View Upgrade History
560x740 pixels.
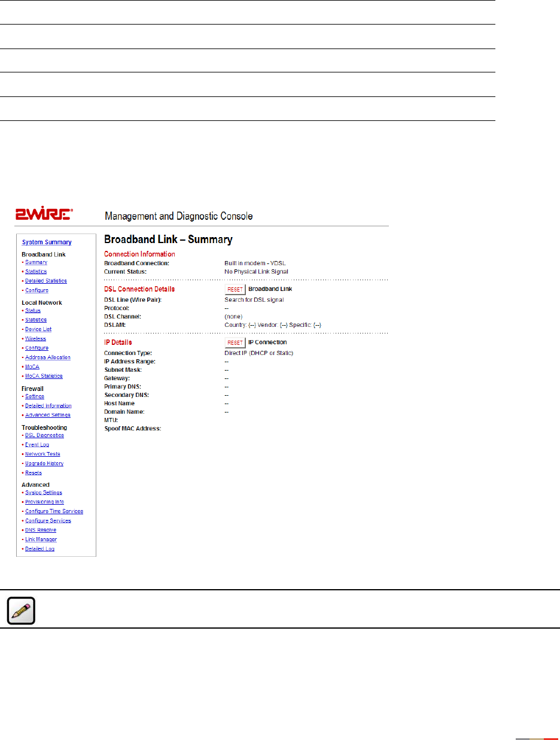tap(44, 463)
